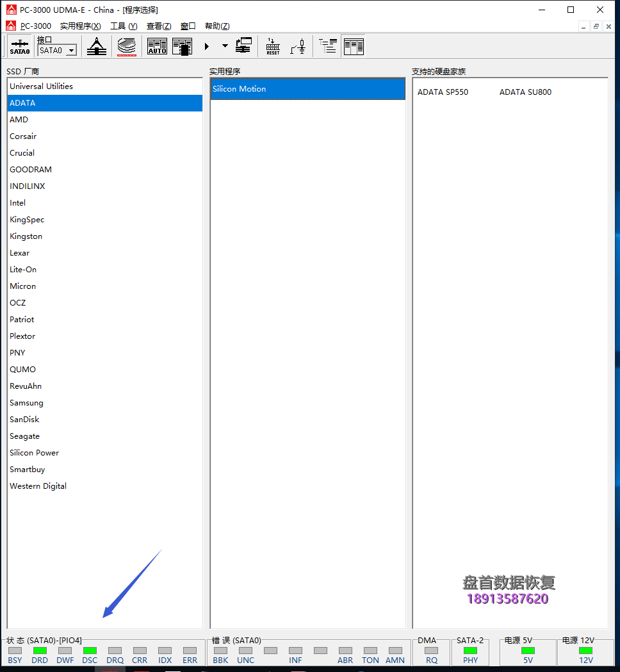620x672 pixels.
Task: Open the PC-3000 menu
Action: coord(36,26)
